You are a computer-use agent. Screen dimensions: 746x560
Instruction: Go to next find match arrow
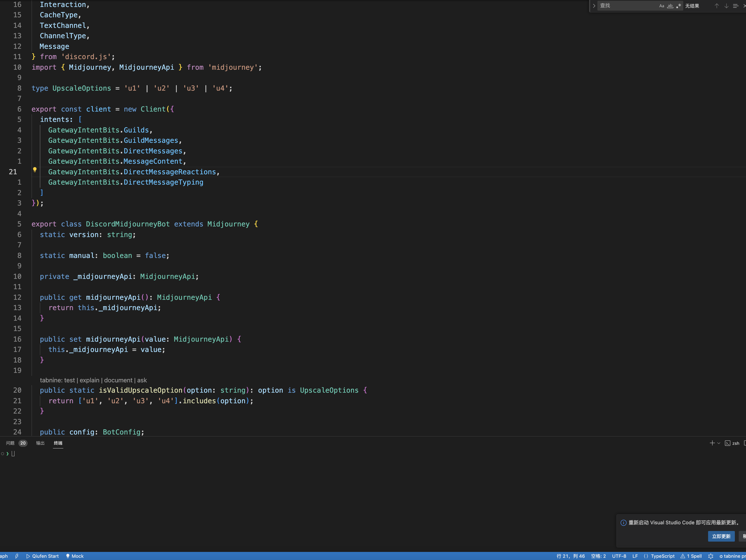coord(726,6)
